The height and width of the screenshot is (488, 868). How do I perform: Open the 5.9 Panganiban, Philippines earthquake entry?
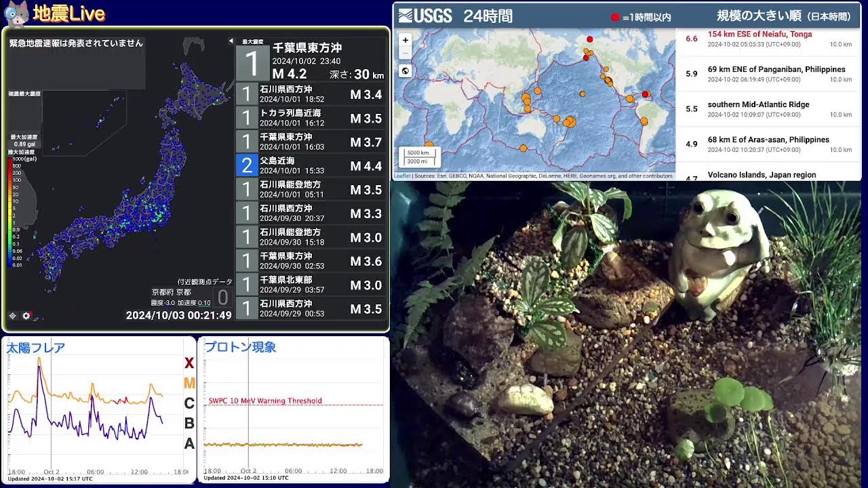point(768,74)
